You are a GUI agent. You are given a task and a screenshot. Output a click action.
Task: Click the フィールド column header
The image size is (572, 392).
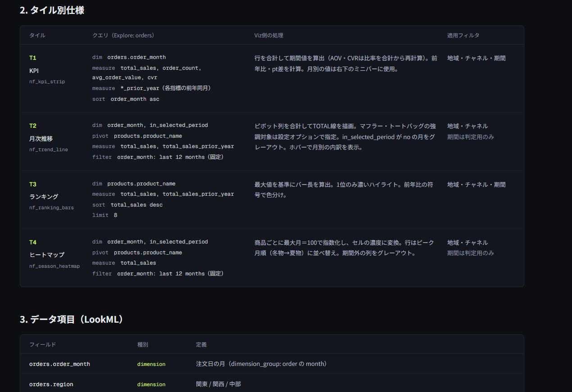(x=43, y=344)
